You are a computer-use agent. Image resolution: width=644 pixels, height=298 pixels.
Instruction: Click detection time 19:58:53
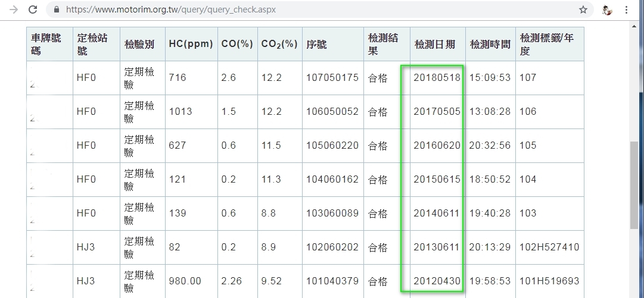point(490,281)
